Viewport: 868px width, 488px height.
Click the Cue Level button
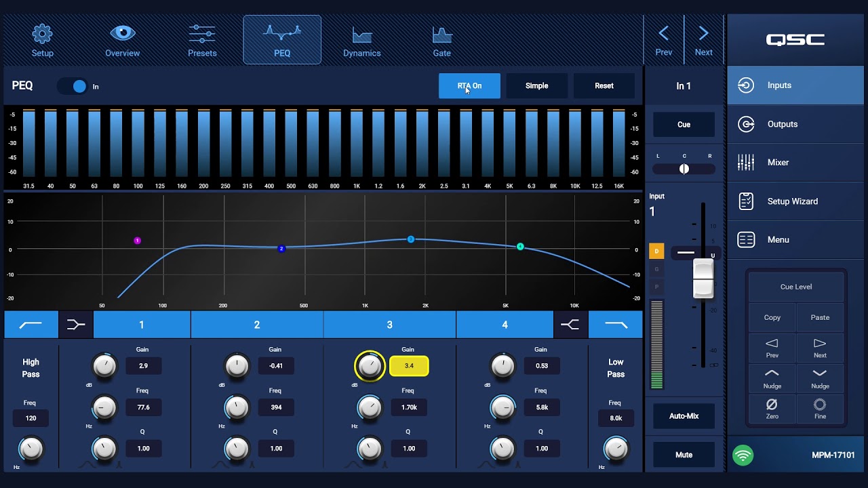796,287
